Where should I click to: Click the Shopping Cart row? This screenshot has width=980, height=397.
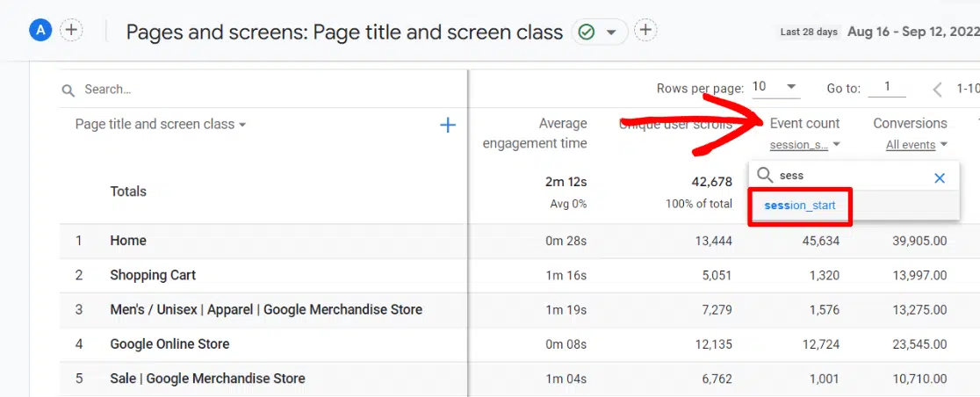tap(153, 275)
